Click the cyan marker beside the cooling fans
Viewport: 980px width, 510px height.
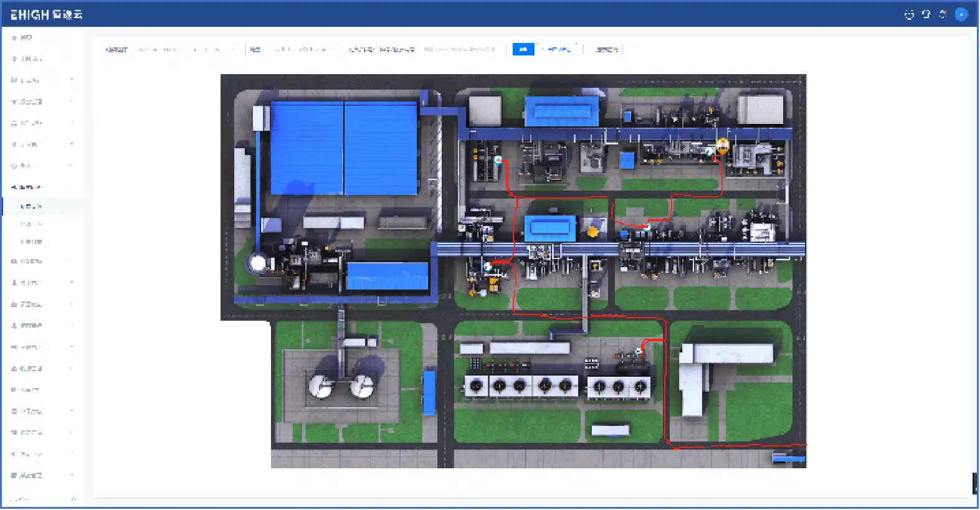[639, 352]
